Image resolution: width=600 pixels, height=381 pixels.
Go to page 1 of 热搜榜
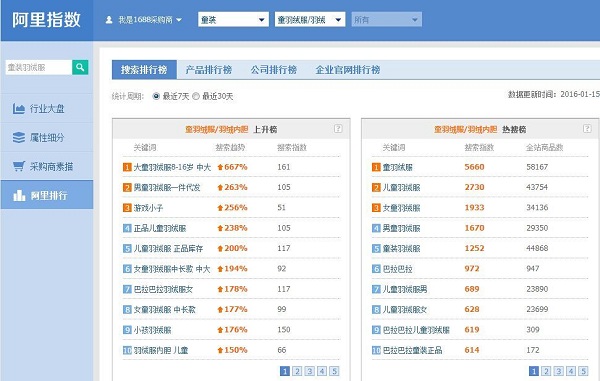pyautogui.click(x=534, y=371)
